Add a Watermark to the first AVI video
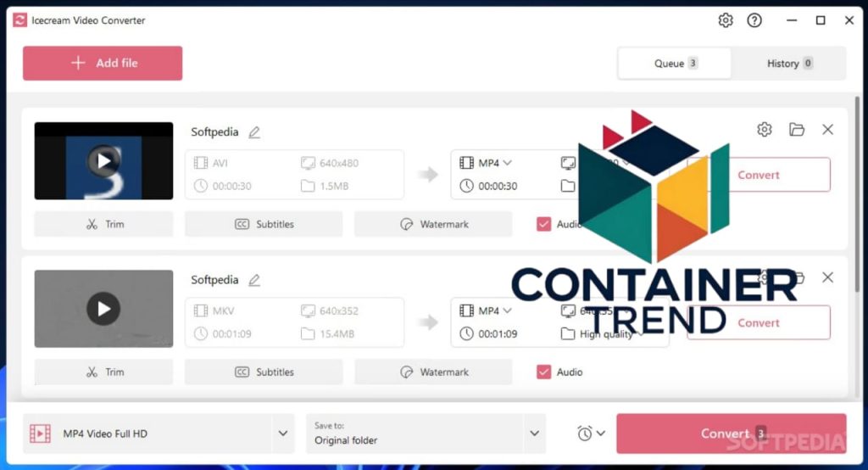Screen dimensions: 868x470 (433, 225)
